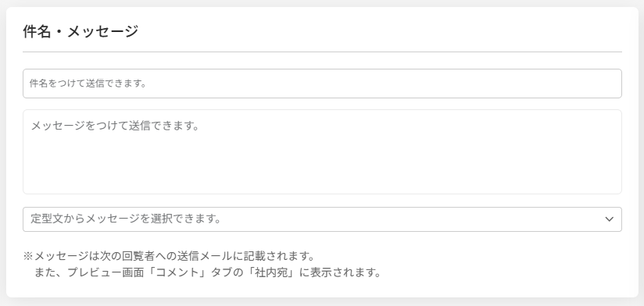644x306 pixels.
Task: Focus the 件名 subject input field
Action: 322,84
